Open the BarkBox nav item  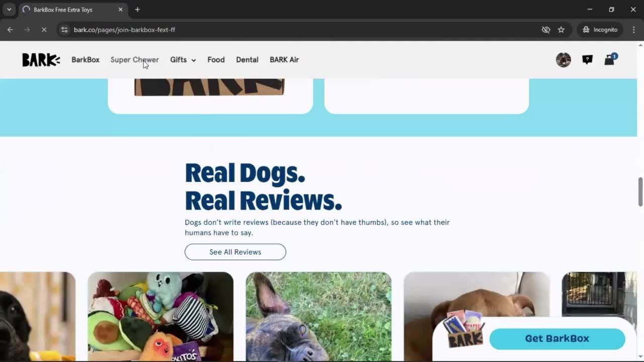[x=86, y=60]
